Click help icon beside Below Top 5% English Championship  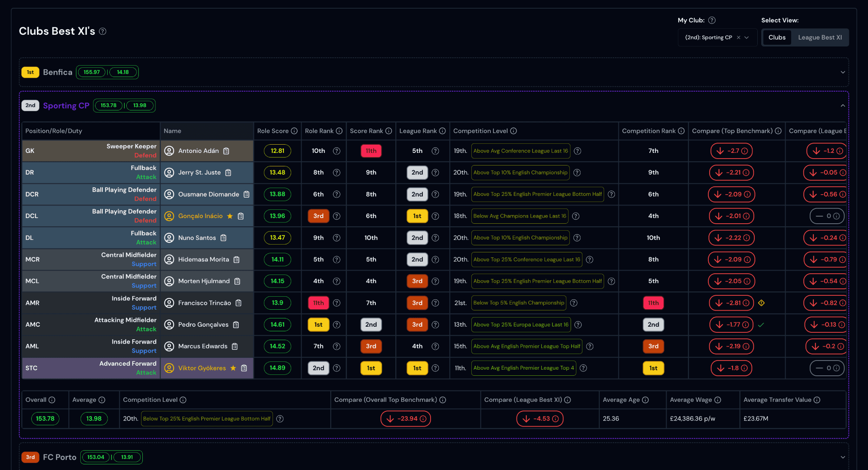click(574, 303)
